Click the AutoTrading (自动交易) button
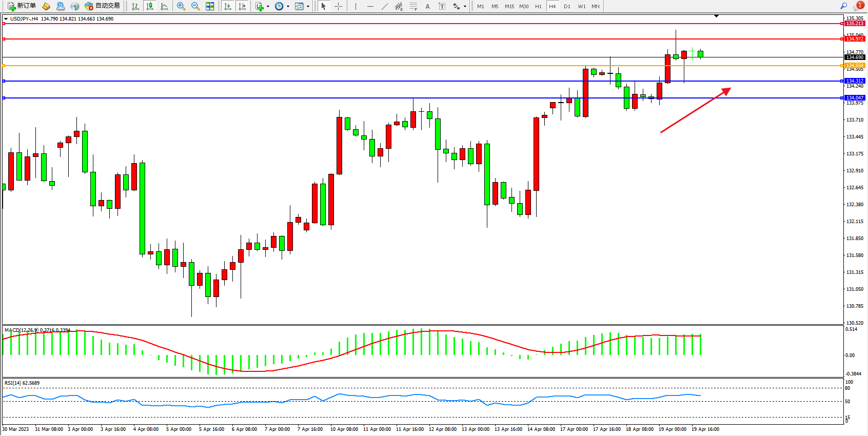868x436 pixels. pyautogui.click(x=102, y=6)
